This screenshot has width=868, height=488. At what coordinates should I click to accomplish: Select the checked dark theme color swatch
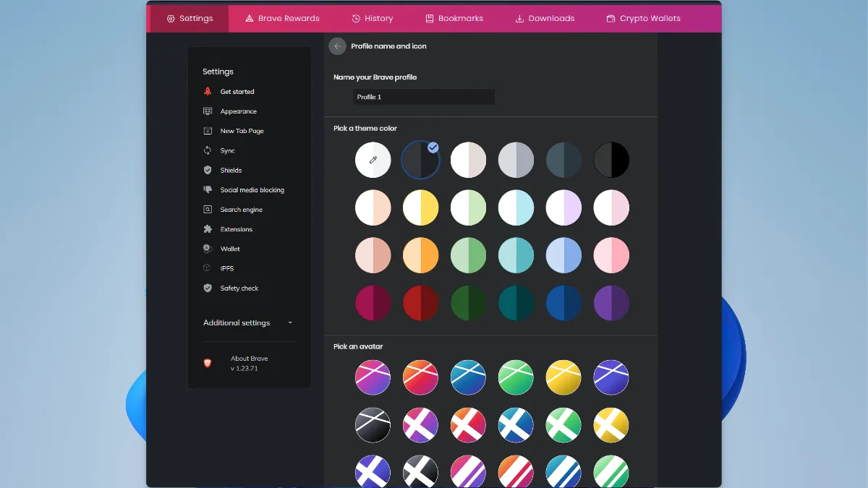tap(421, 160)
